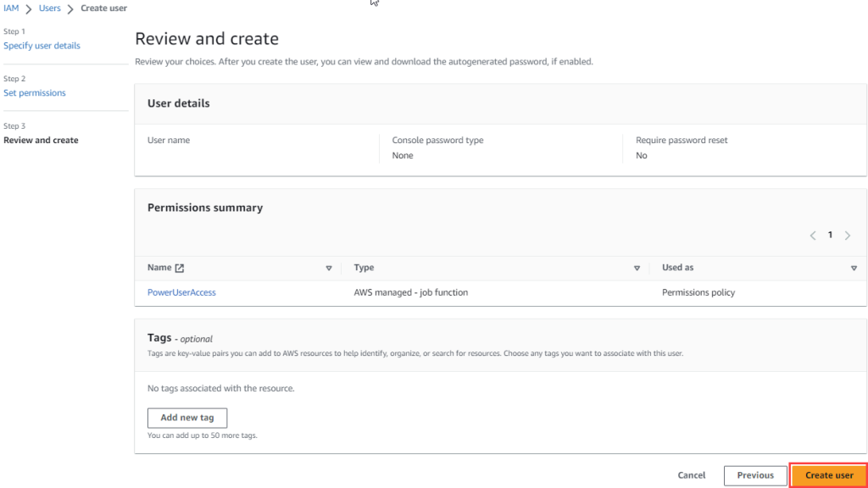Click the Create user breadcrumb item
This screenshot has height=488, width=868.
click(103, 8)
